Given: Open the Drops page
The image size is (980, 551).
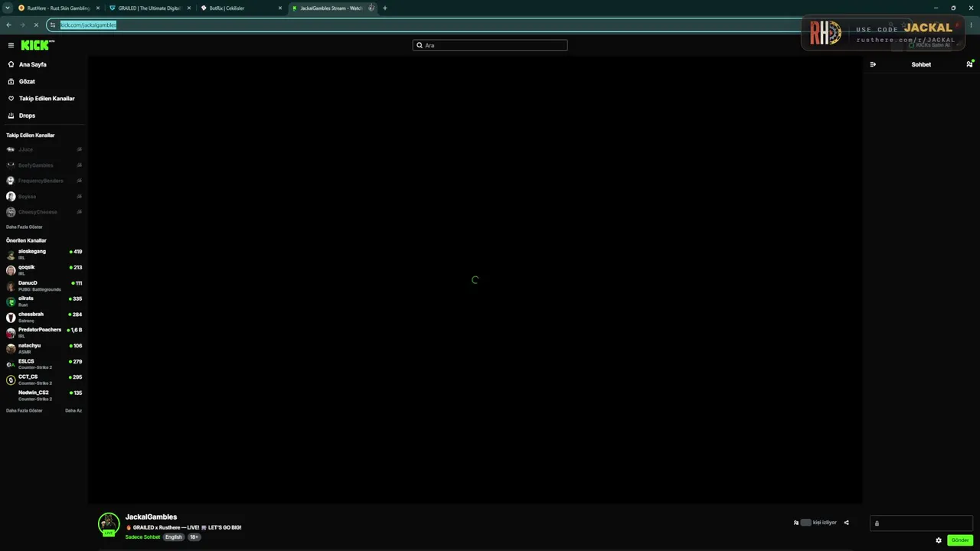Looking at the screenshot, I should [27, 116].
